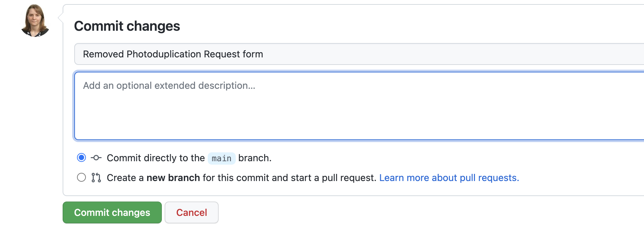Click the bold new branch label text
Image resolution: width=644 pixels, height=235 pixels.
point(173,177)
